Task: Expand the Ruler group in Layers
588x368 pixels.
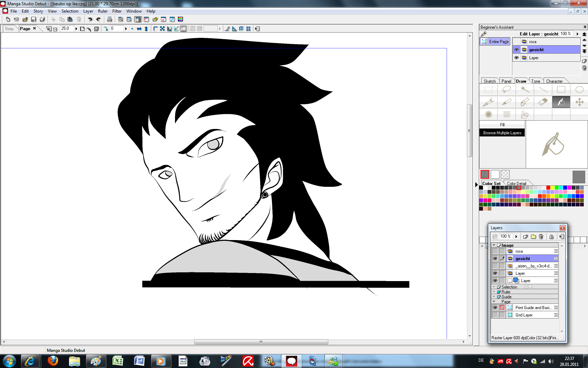Action: pos(494,292)
